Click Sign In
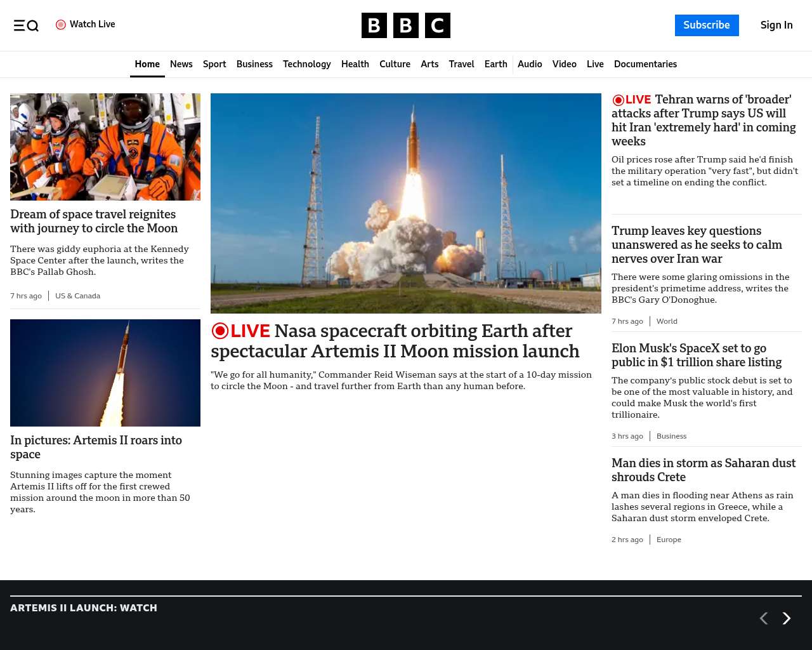This screenshot has width=812, height=650. (x=776, y=25)
